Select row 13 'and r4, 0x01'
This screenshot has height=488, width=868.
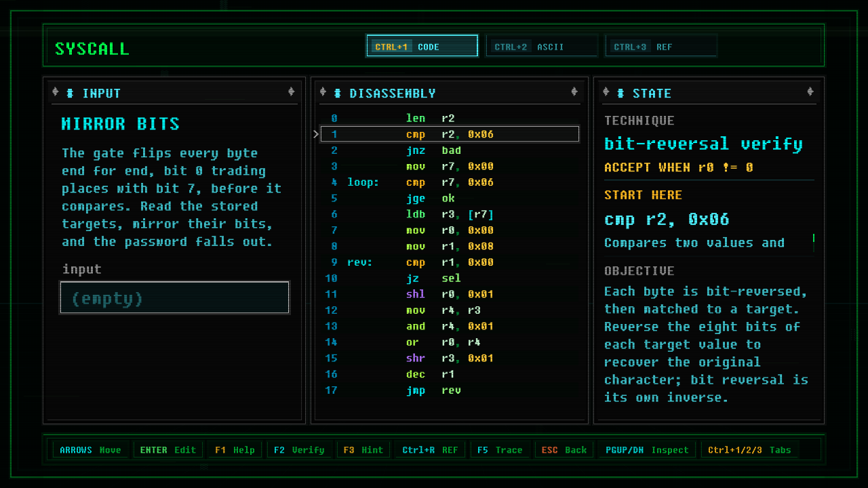tap(450, 326)
